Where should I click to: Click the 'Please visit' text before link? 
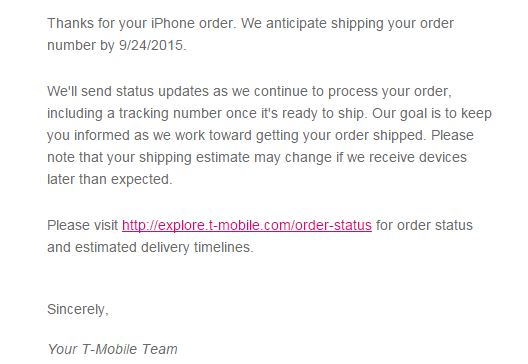click(82, 225)
